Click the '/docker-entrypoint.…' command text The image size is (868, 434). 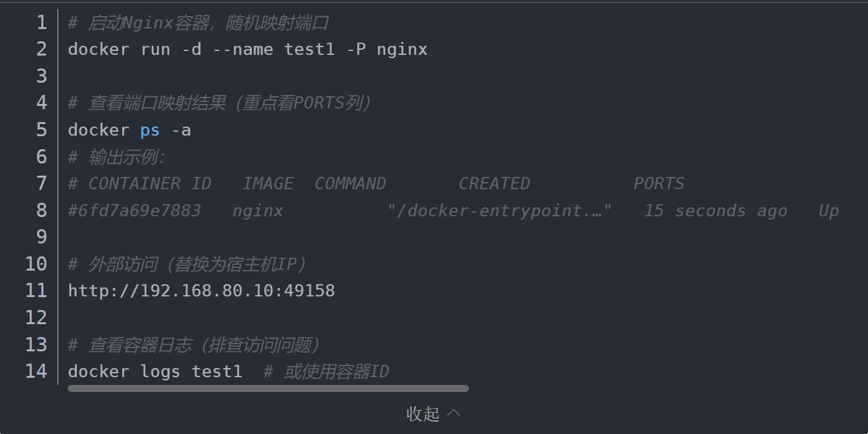click(499, 211)
